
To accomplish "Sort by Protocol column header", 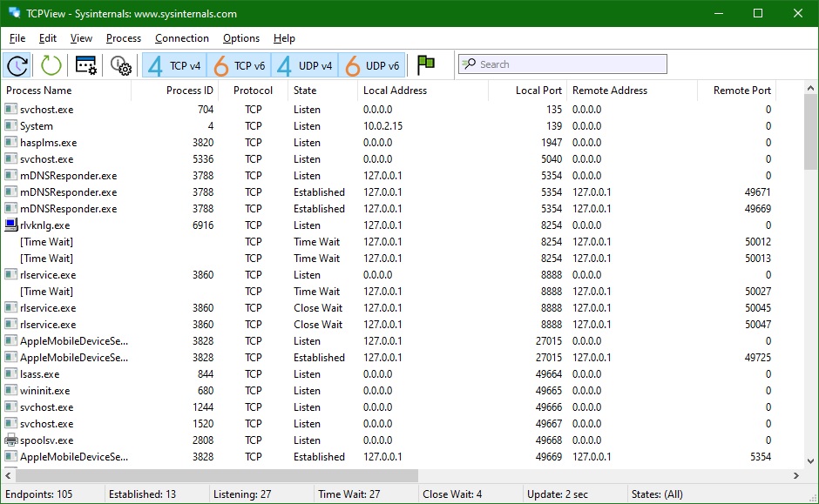I will coord(253,91).
